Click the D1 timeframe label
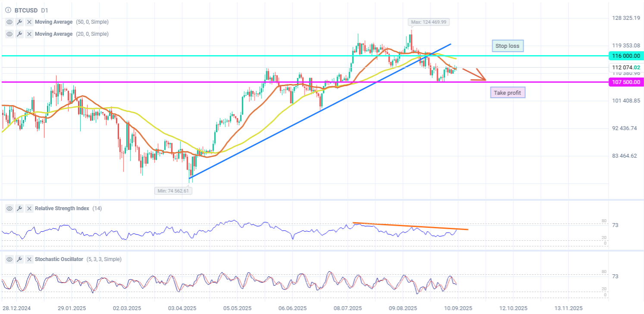This screenshot has width=644, height=314. [44, 10]
